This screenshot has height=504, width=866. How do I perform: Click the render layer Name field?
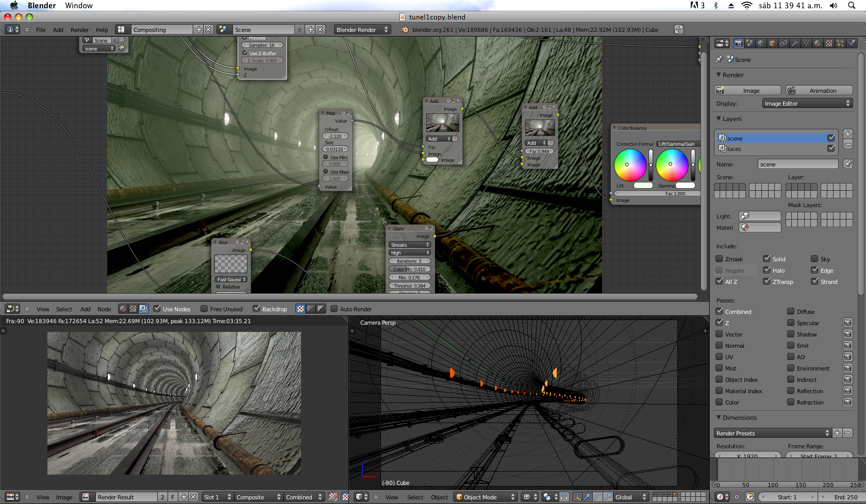tap(798, 164)
